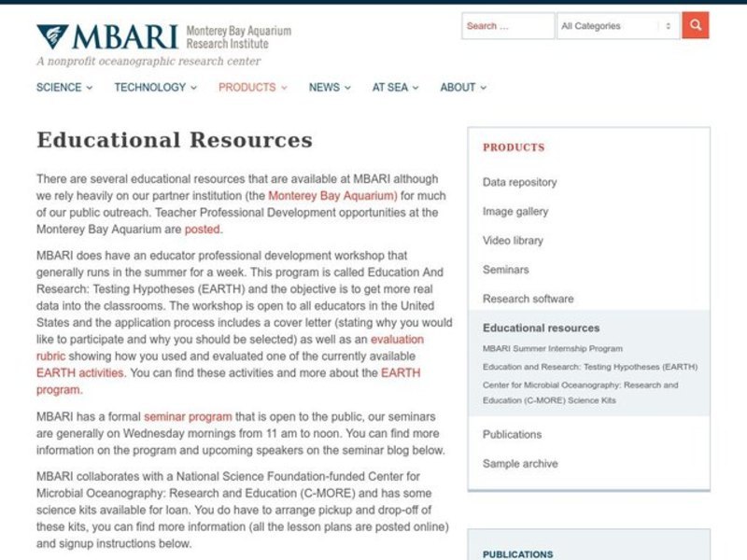Open Video library from sidebar
747x560 pixels.
coord(513,241)
